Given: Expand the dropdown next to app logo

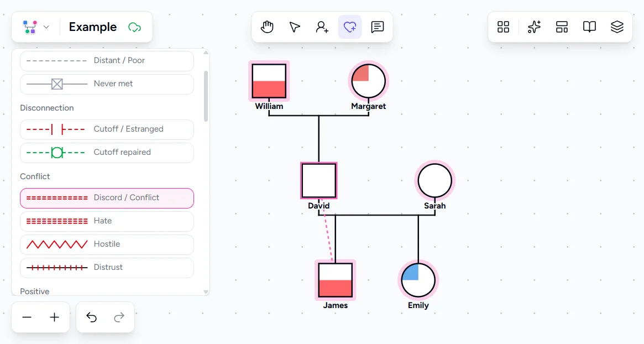Looking at the screenshot, I should point(46,27).
